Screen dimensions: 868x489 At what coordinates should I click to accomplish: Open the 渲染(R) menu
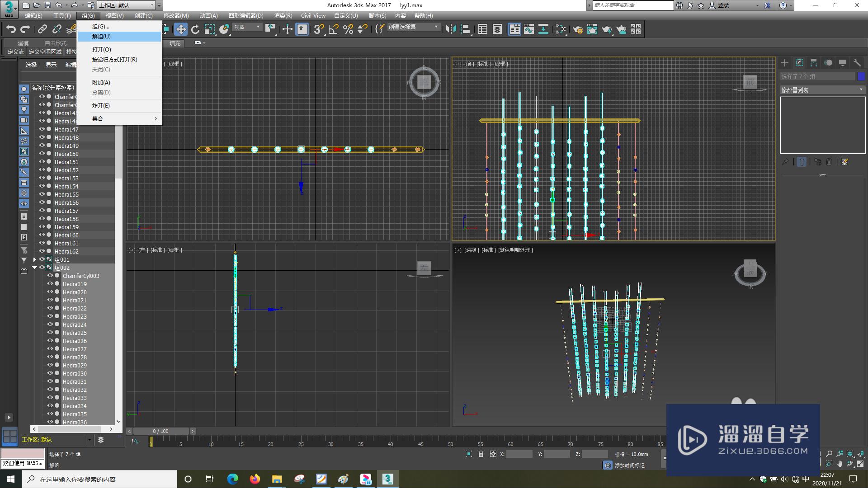tap(283, 16)
